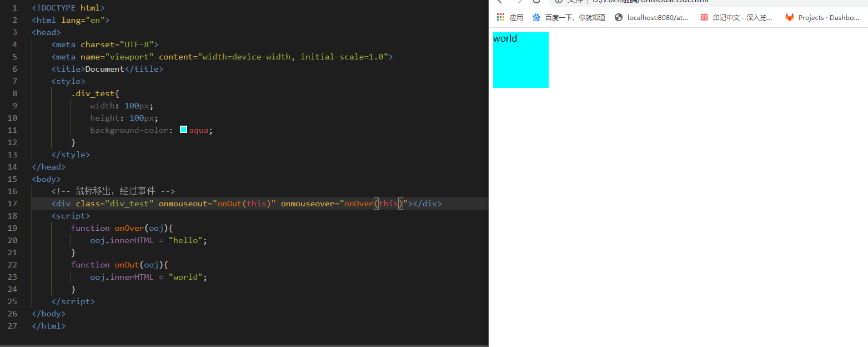Click the opening "<body>" tag
Viewport: 868px width, 347px height.
(x=47, y=179)
